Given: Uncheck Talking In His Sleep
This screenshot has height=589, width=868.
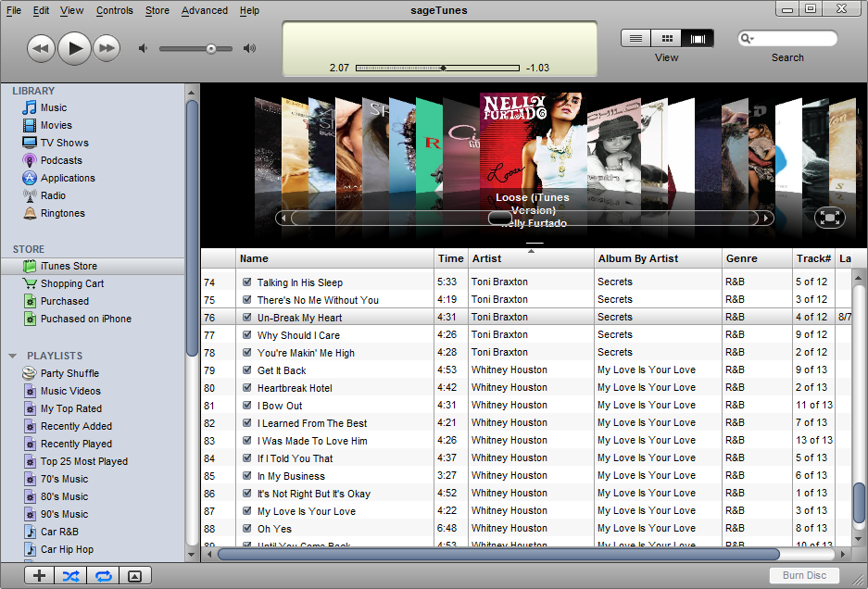Looking at the screenshot, I should 247,282.
